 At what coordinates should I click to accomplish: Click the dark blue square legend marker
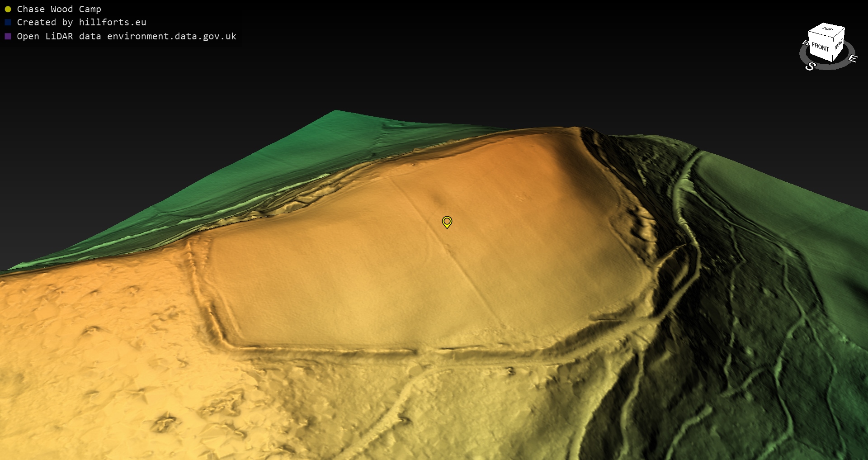8,22
